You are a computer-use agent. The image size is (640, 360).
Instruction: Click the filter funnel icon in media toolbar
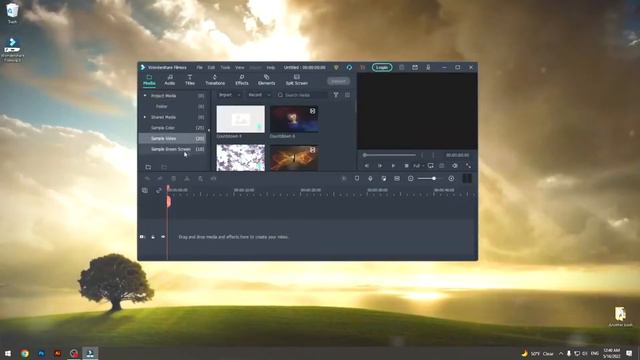[336, 95]
